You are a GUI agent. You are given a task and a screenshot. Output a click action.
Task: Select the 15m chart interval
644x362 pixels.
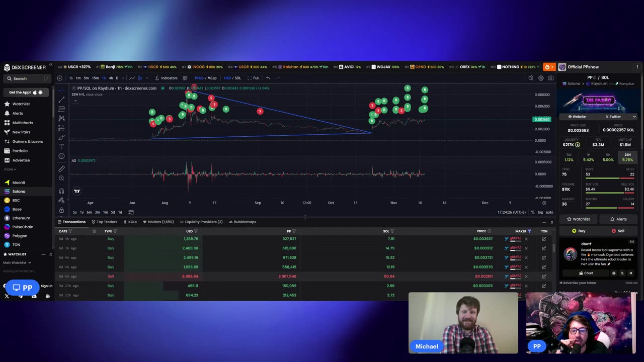(95, 78)
